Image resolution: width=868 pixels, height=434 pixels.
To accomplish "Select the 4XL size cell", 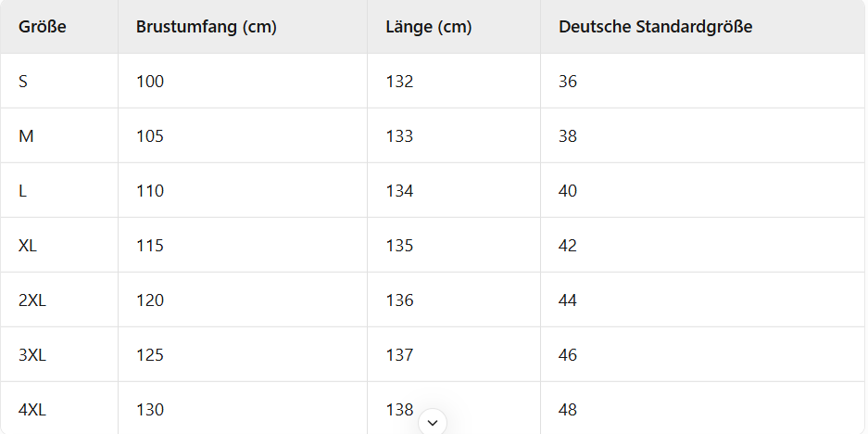I will pos(32,410).
